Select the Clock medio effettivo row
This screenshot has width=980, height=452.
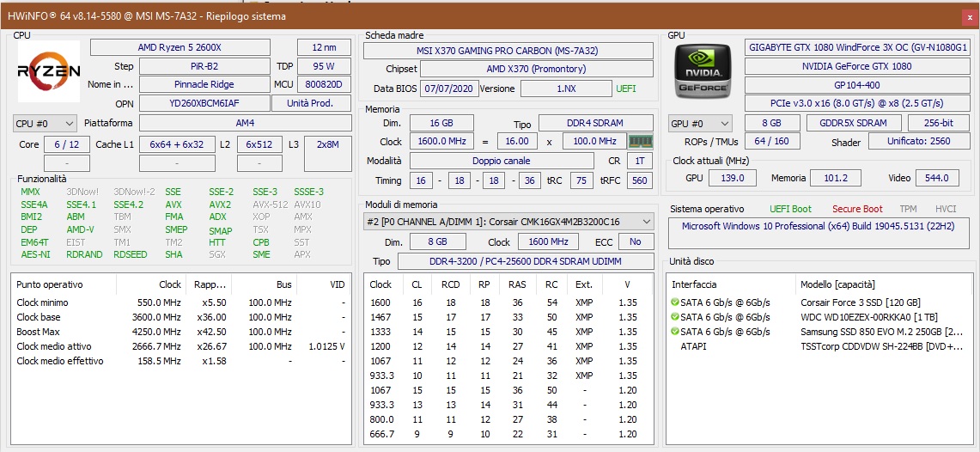181,361
